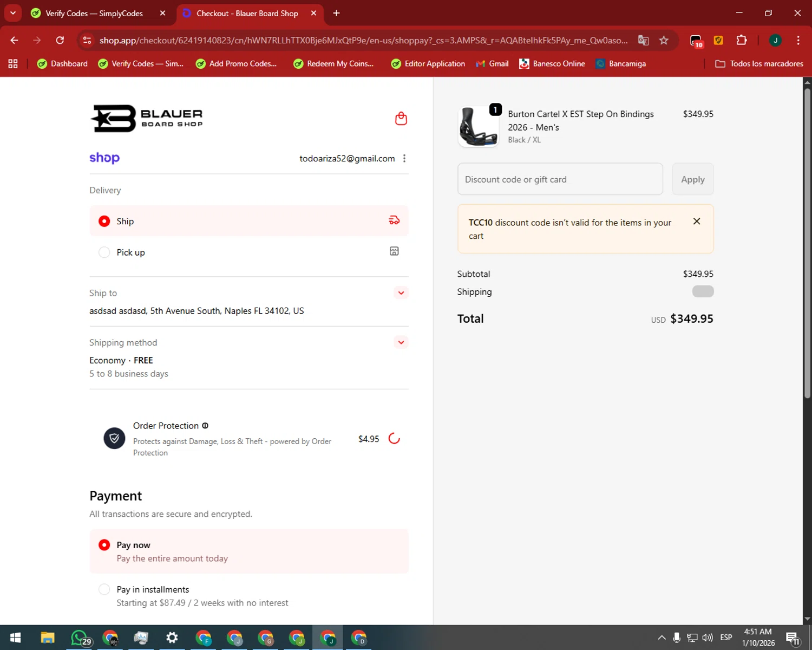Open the browser extensions puzzle icon
The image size is (812, 650).
pyautogui.click(x=741, y=40)
